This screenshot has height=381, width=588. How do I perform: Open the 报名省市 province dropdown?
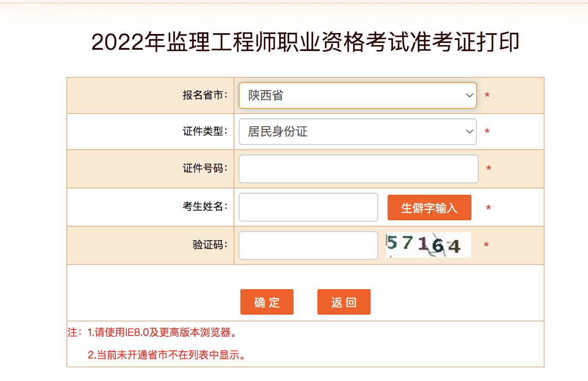(357, 95)
